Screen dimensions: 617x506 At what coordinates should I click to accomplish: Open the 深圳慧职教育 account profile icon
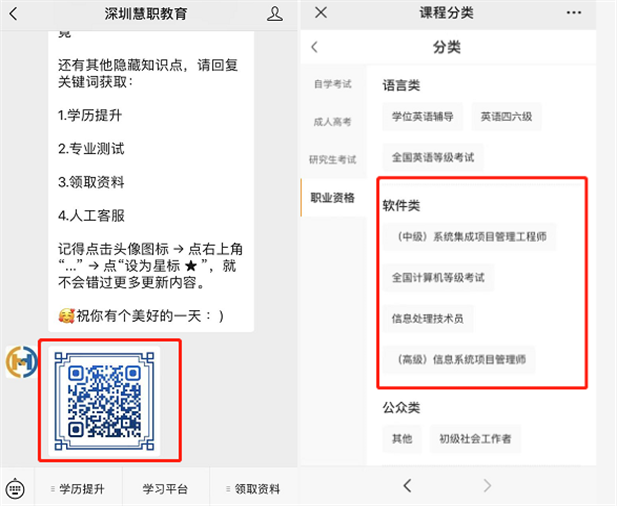275,14
